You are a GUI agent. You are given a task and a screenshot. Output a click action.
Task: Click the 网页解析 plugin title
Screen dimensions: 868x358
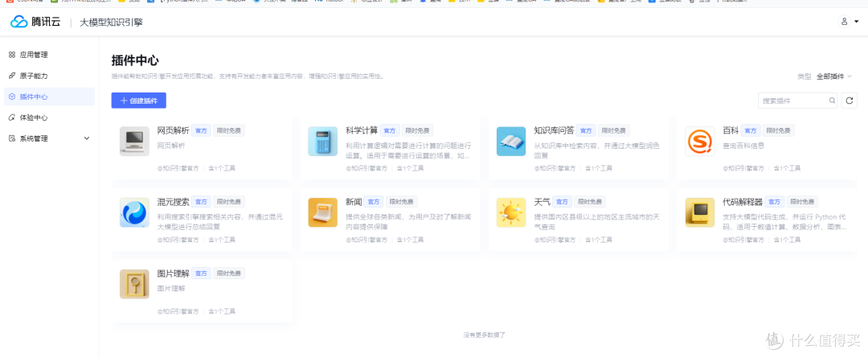point(174,131)
